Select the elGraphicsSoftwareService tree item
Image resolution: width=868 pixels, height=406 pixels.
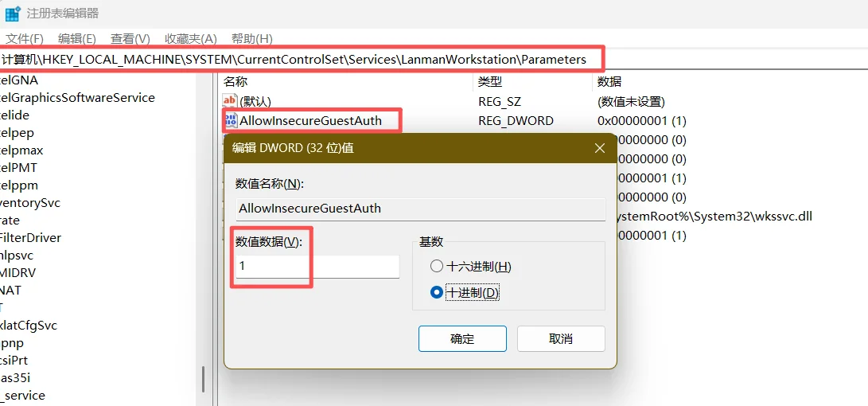[x=77, y=97]
